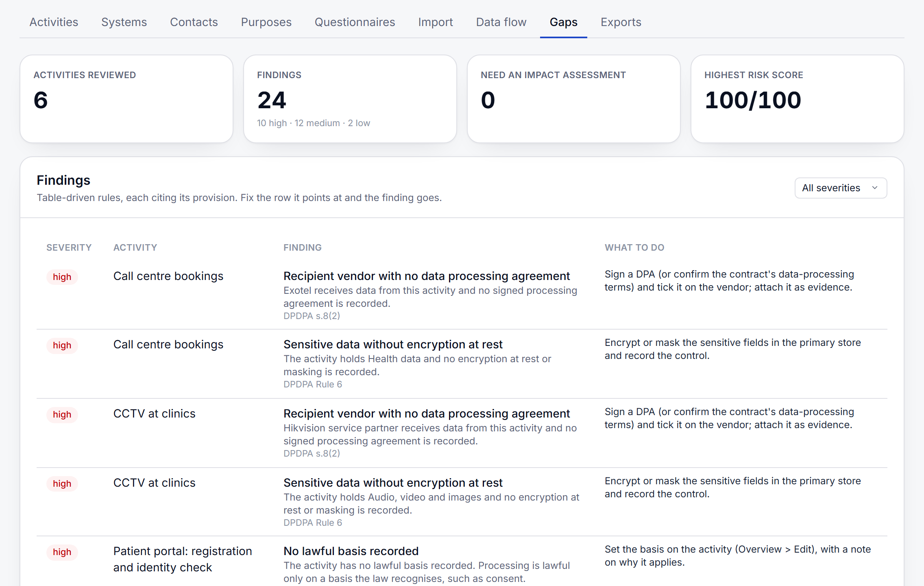Click the high badge for Exotel finding
Image resolution: width=924 pixels, height=586 pixels.
(62, 277)
